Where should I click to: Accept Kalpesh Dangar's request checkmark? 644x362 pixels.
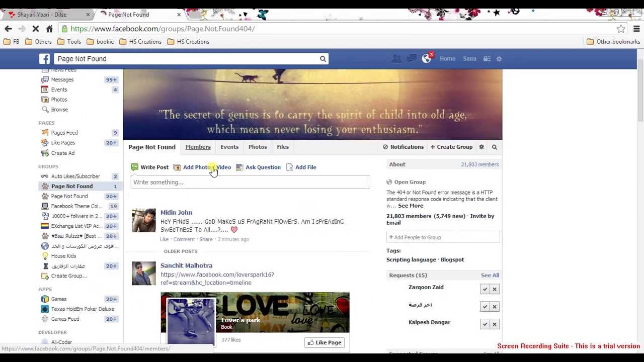point(485,324)
